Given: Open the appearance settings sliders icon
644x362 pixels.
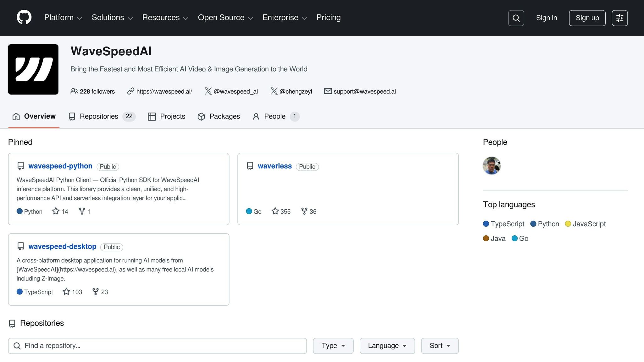Looking at the screenshot, I should tap(619, 18).
